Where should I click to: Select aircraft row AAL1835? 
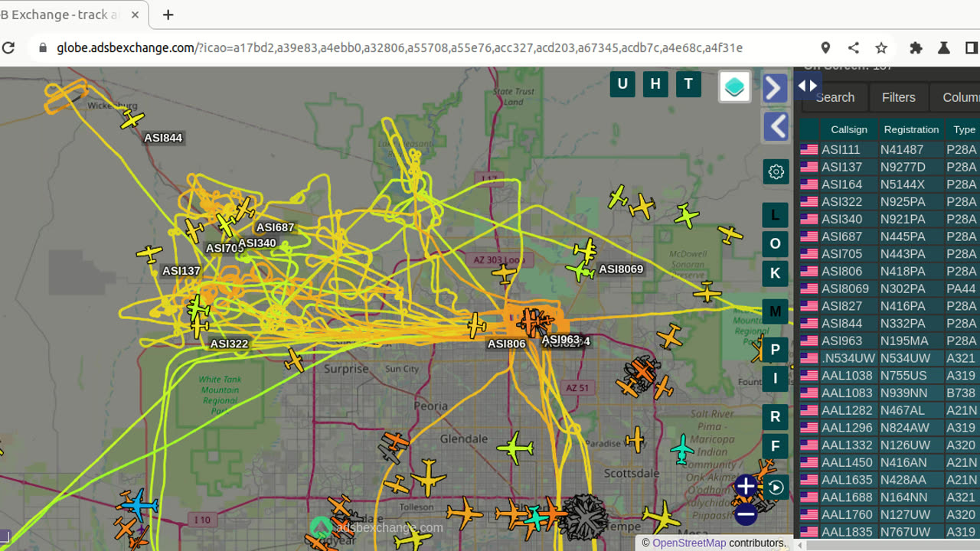coord(889,532)
